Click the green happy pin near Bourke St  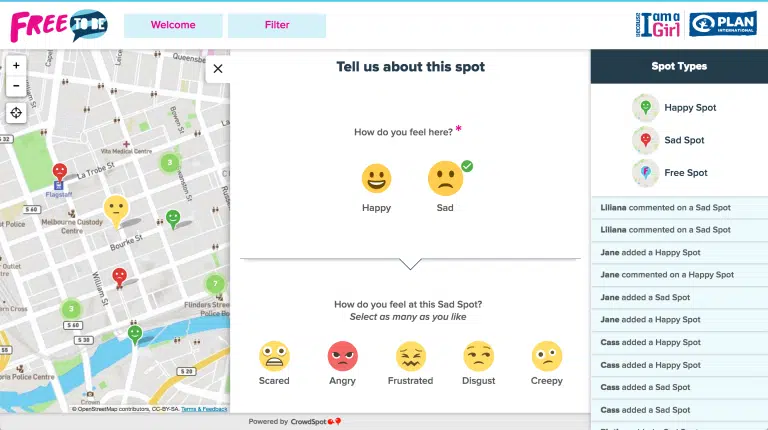(173, 218)
